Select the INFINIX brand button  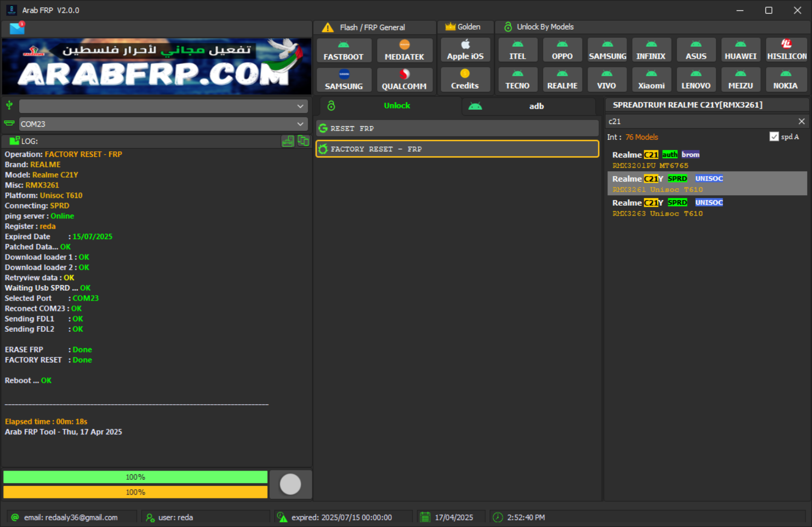tap(651, 50)
